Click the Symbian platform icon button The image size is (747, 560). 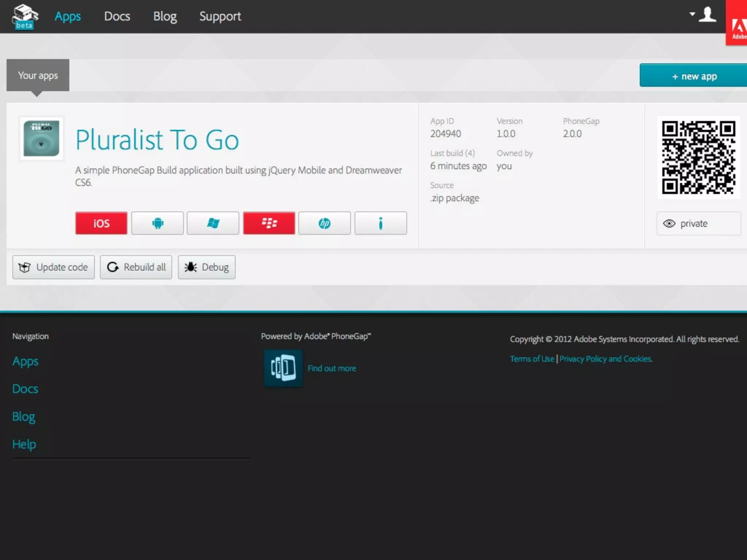[380, 223]
